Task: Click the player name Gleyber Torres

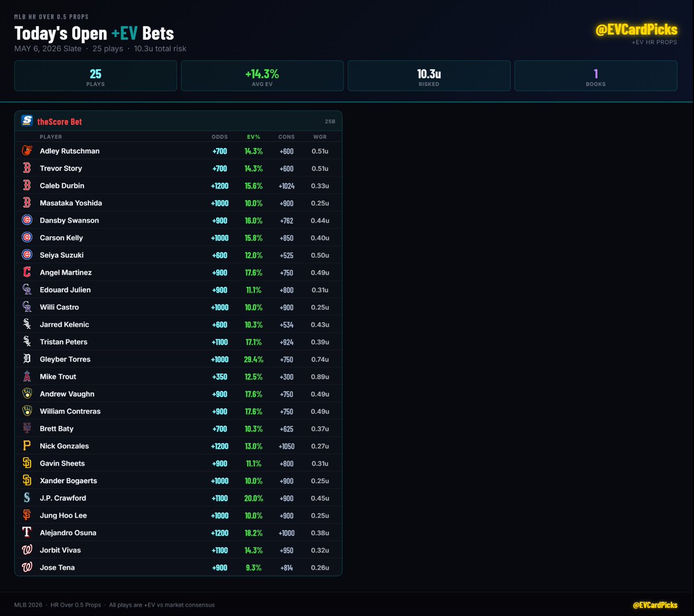Action: click(x=65, y=359)
